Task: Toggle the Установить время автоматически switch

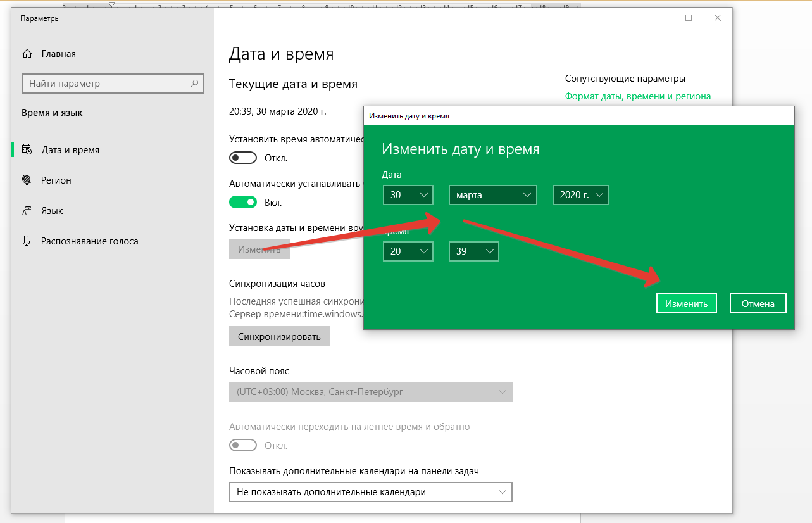Action: click(x=243, y=158)
